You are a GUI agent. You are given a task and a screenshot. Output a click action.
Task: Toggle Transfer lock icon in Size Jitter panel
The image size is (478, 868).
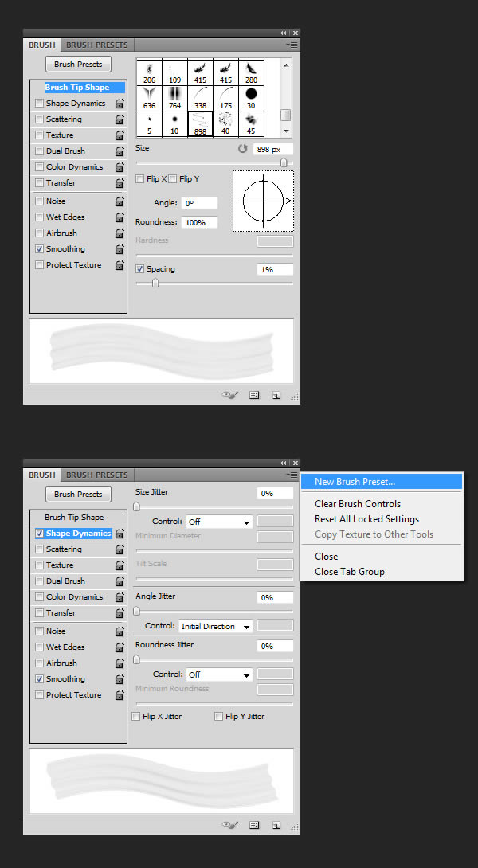[x=119, y=613]
